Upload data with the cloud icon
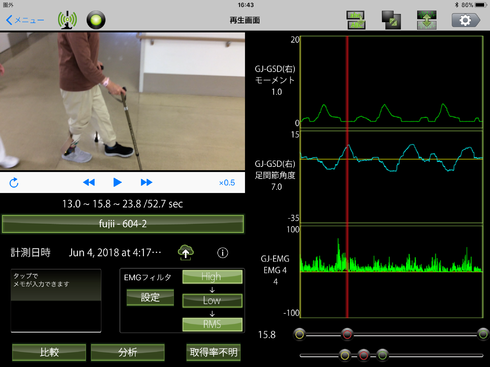 (x=186, y=253)
